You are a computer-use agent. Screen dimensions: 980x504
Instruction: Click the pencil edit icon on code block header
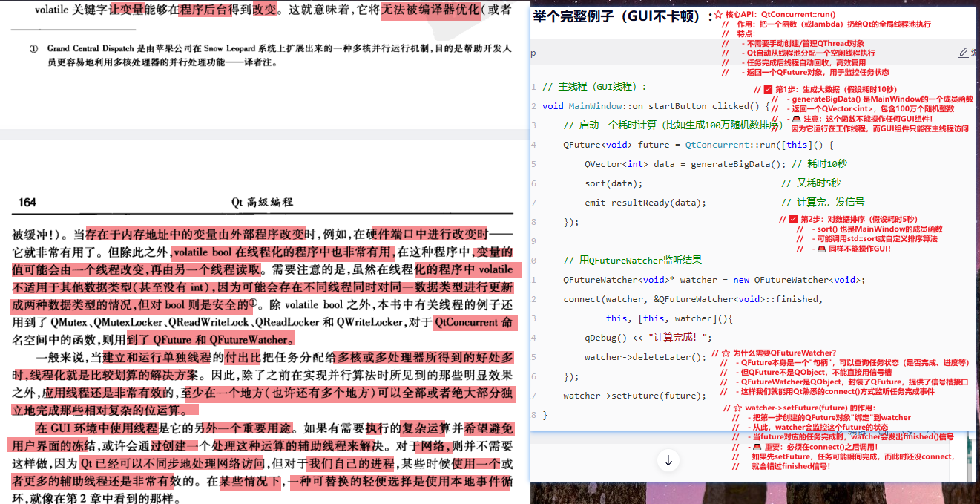pyautogui.click(x=963, y=53)
